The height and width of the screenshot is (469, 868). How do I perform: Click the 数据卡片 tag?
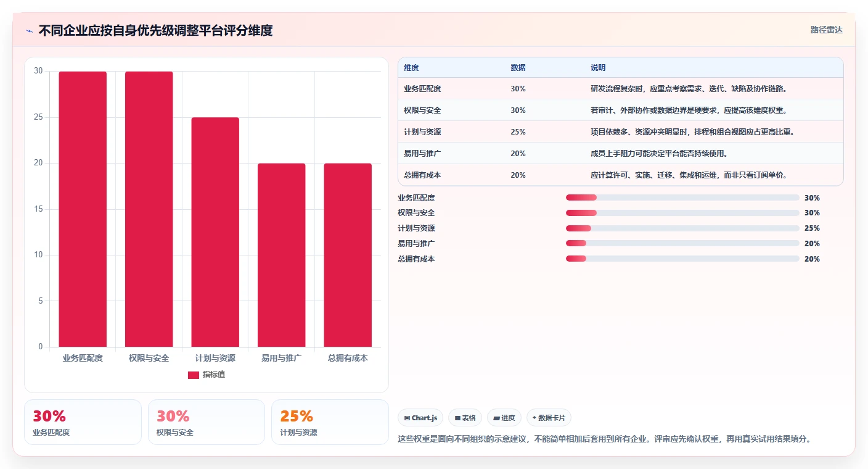(x=549, y=418)
